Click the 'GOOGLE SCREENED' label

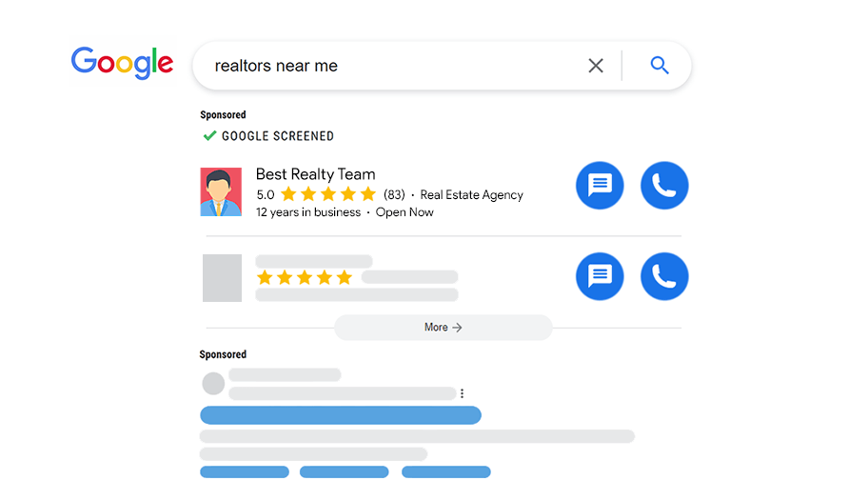click(x=278, y=136)
